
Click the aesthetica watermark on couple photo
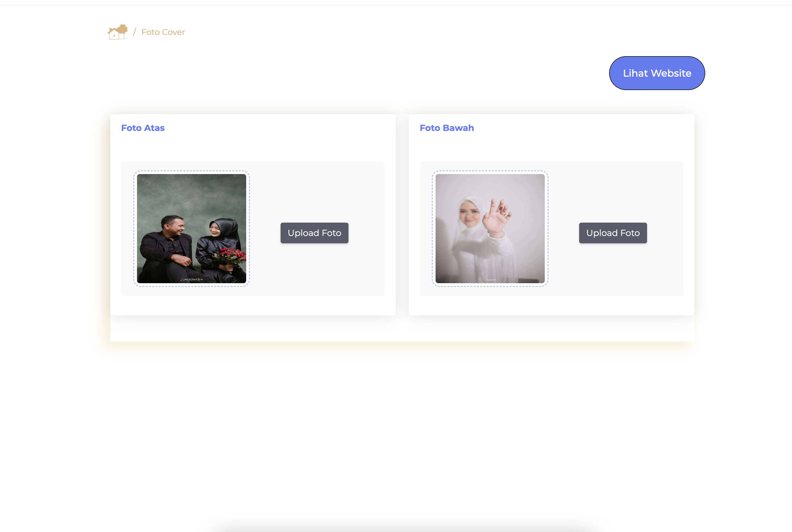(192, 279)
